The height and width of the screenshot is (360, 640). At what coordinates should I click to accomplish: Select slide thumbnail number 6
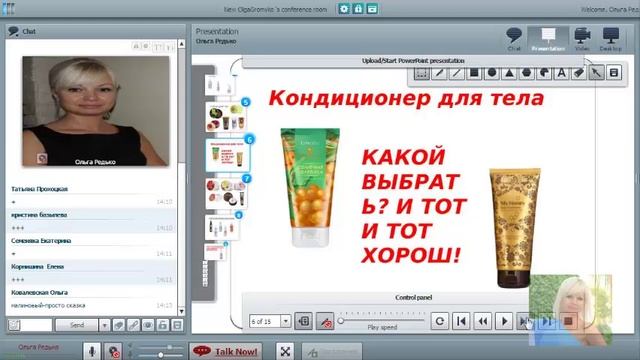(x=227, y=155)
